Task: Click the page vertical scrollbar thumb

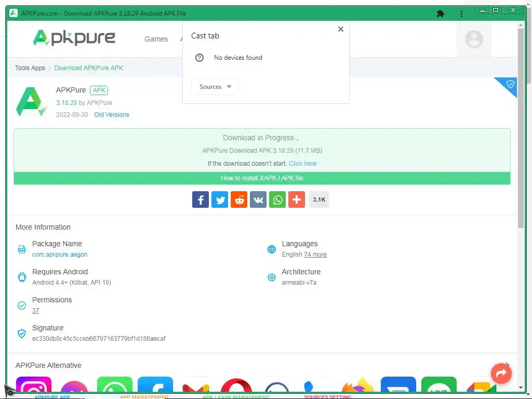Action: pos(521,128)
